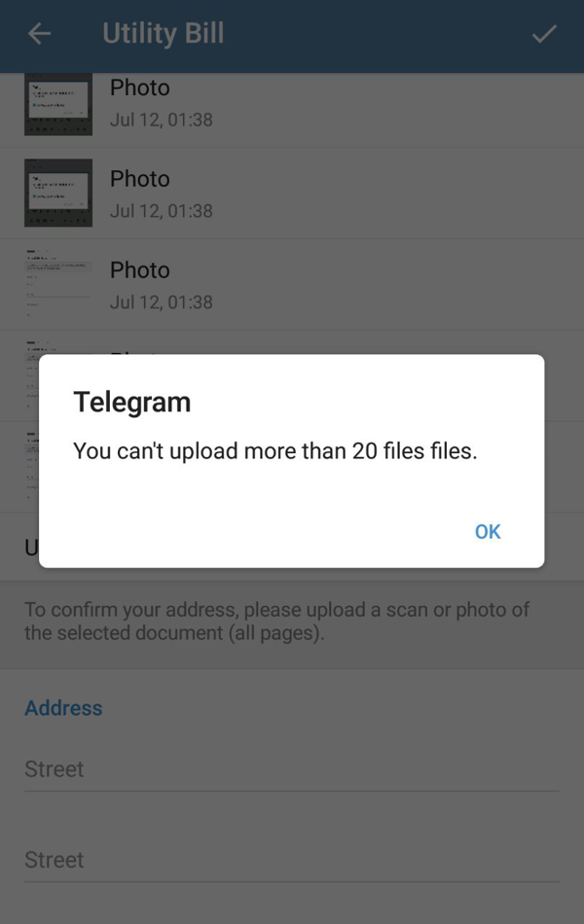Select the Photo label beside white document thumbnail
This screenshot has height=924, width=584.
point(140,269)
